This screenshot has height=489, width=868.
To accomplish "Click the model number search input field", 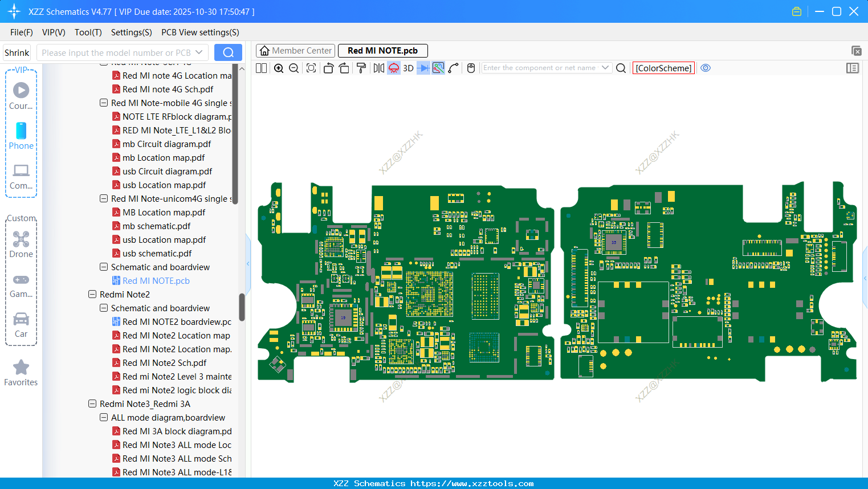I will tap(117, 53).
